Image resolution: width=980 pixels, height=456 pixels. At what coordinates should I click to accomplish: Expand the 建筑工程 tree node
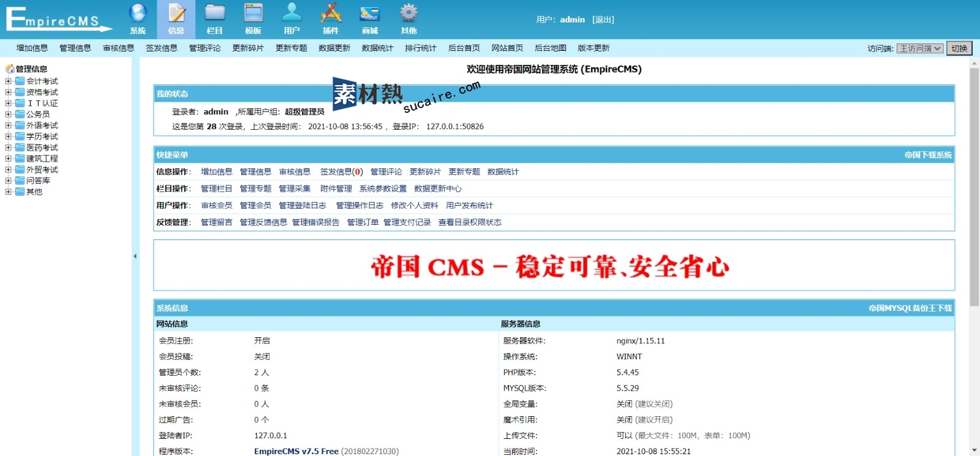tap(9, 158)
